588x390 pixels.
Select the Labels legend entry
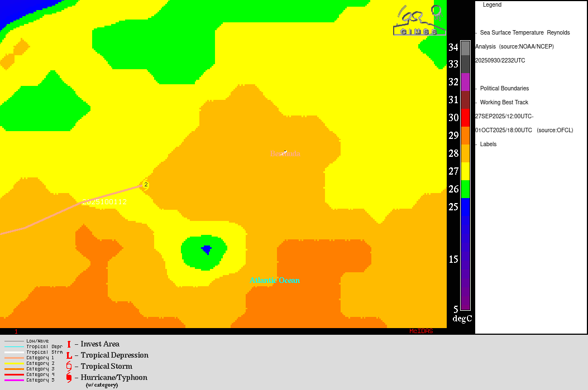point(487,145)
